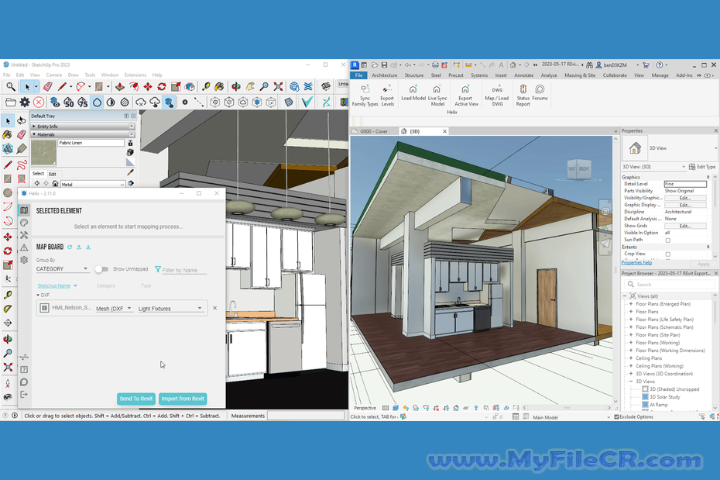Click the teal checkmark icon in SketchUp toolbar
Viewport: 720px width, 480px height.
pos(307,102)
